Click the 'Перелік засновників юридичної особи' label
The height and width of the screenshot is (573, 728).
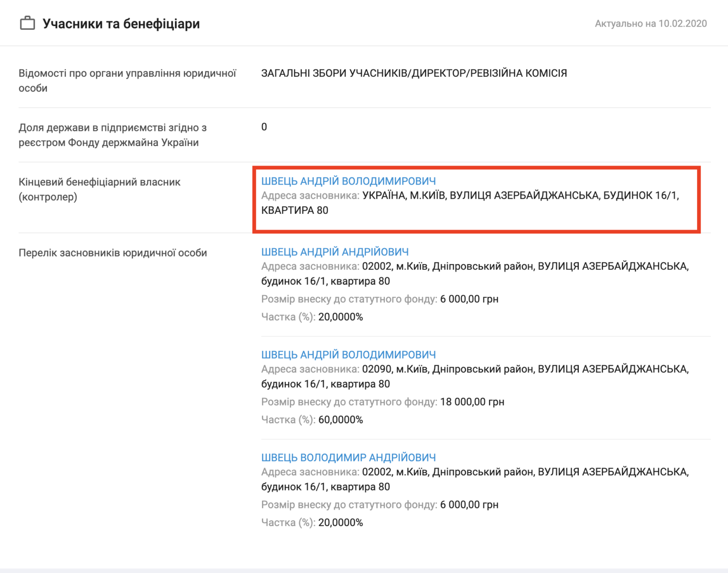click(x=113, y=253)
